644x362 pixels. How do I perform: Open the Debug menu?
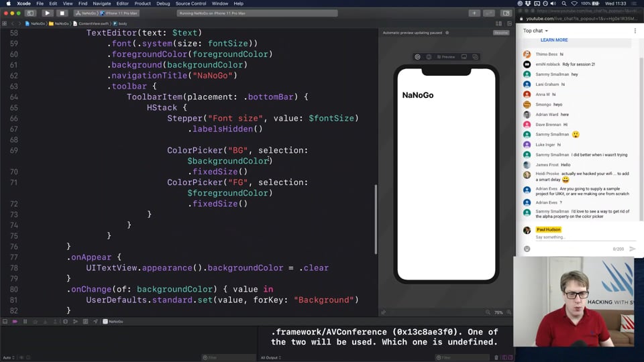pos(163,3)
